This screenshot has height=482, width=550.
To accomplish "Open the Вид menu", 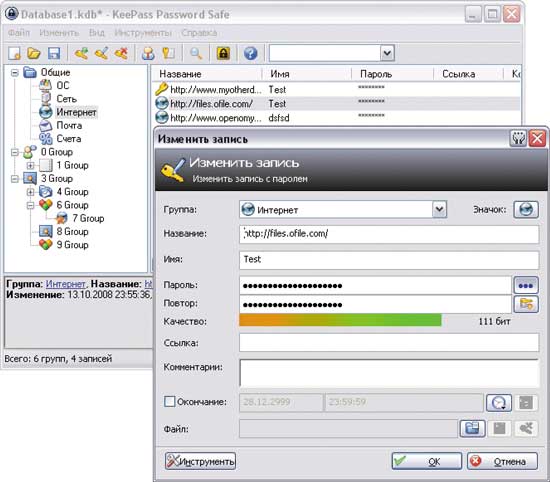I will tap(96, 33).
